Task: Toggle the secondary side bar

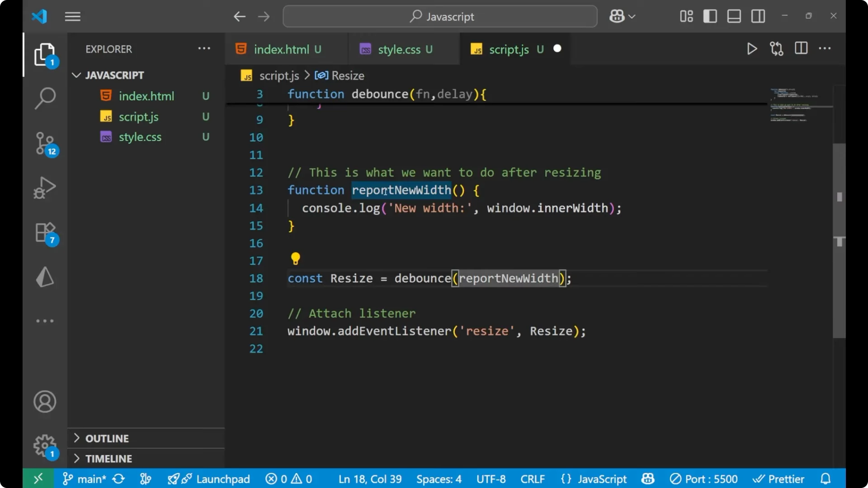Action: click(x=758, y=16)
